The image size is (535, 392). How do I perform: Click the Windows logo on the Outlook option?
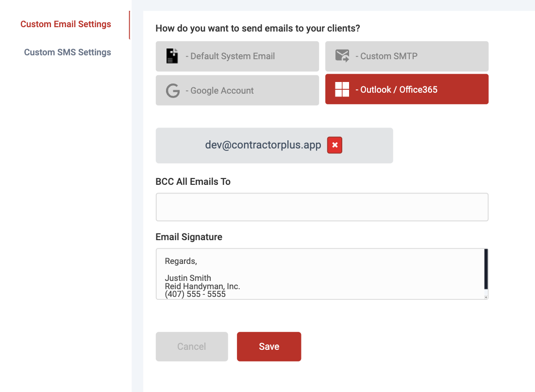342,89
